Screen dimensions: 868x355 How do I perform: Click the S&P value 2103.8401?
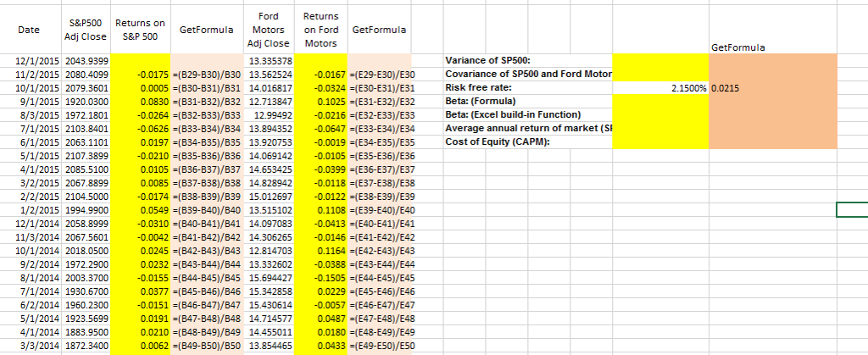tap(87, 129)
